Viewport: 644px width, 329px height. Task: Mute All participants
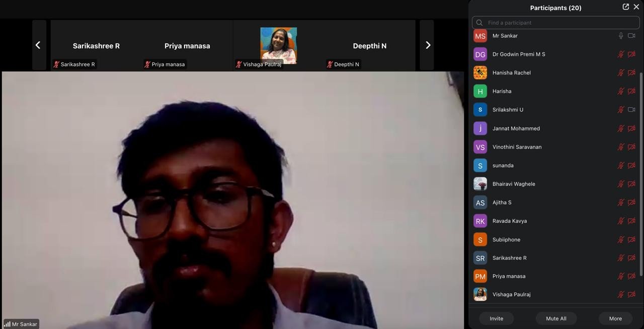pos(556,318)
